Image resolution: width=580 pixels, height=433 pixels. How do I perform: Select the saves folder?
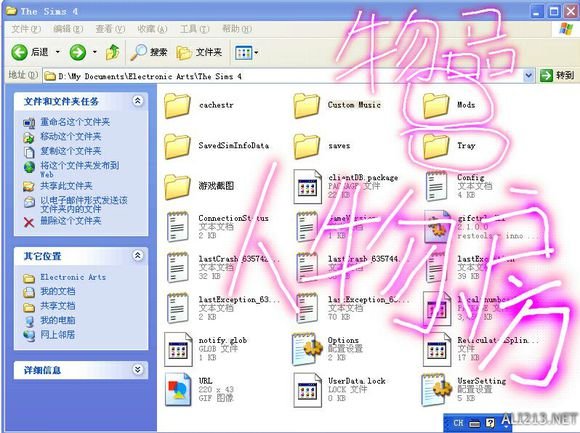[x=322, y=146]
